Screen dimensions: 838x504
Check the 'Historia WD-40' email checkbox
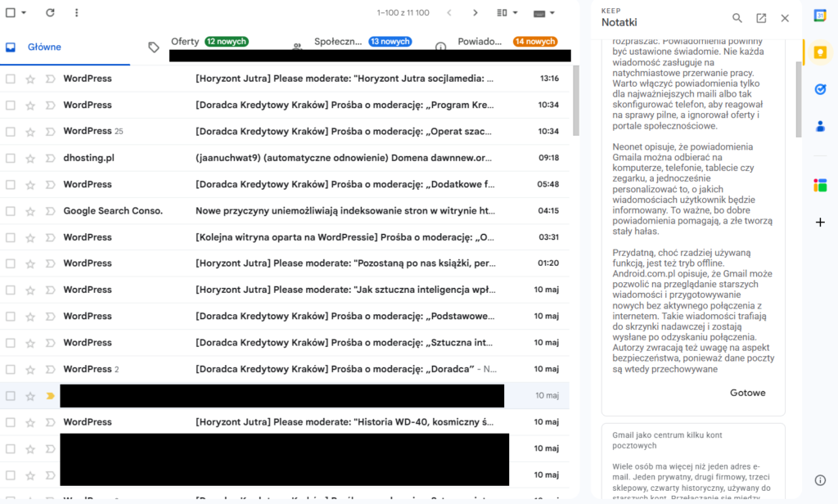10,422
